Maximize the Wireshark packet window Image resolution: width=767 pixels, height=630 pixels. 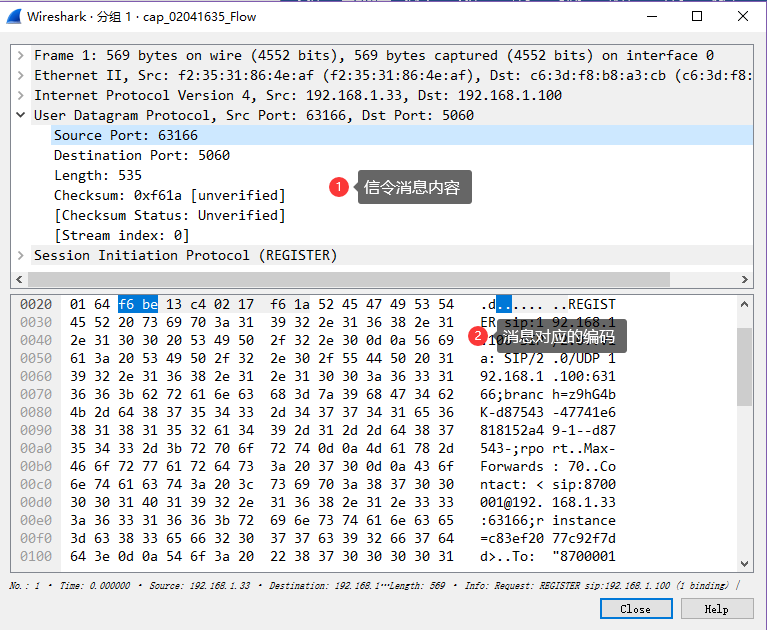point(697,16)
